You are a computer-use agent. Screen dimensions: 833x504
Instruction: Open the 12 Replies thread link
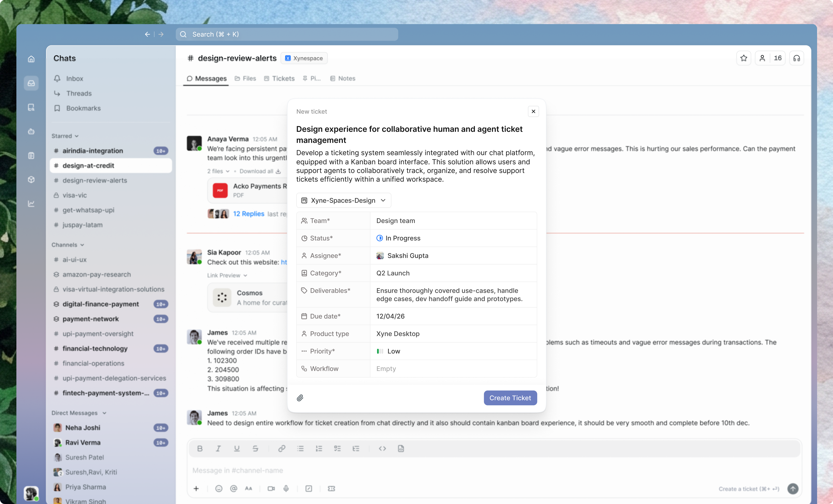click(249, 214)
